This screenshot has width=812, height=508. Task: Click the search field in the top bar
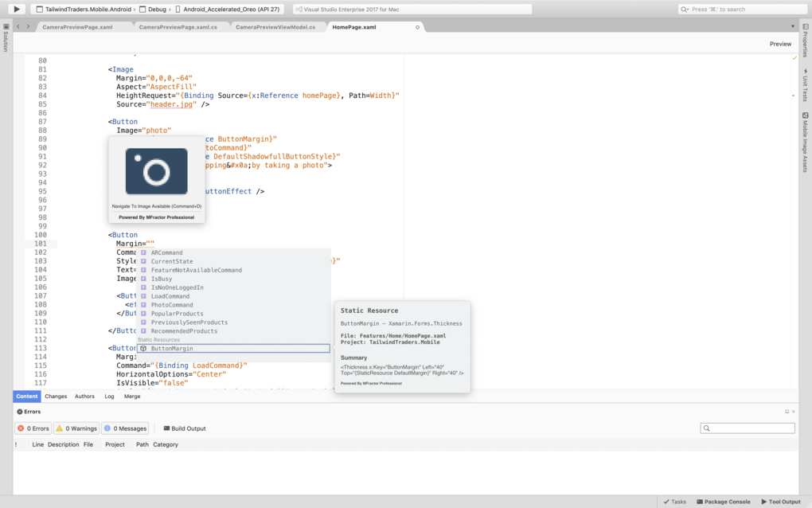742,10
